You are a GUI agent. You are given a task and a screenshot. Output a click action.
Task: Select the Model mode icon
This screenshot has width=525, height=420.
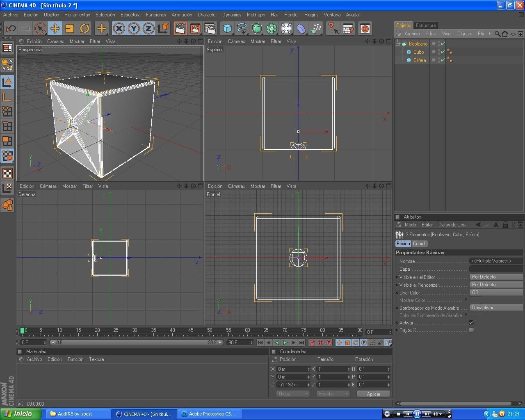tap(7, 82)
